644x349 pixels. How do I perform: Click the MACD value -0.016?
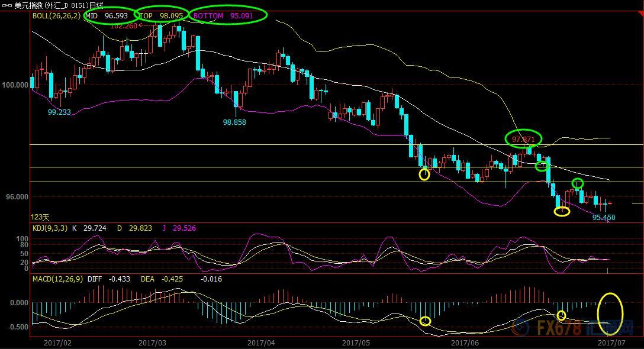pyautogui.click(x=211, y=279)
